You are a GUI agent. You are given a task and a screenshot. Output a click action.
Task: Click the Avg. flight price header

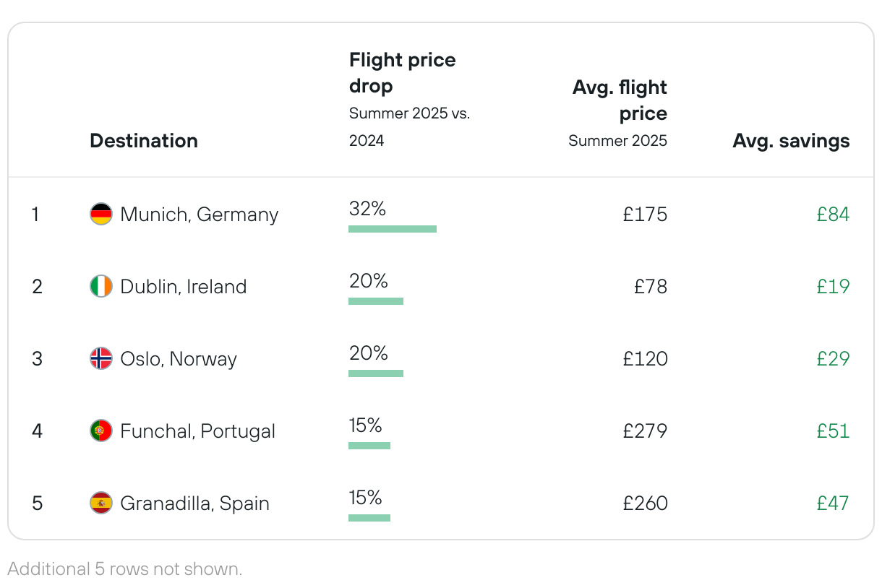pos(620,100)
